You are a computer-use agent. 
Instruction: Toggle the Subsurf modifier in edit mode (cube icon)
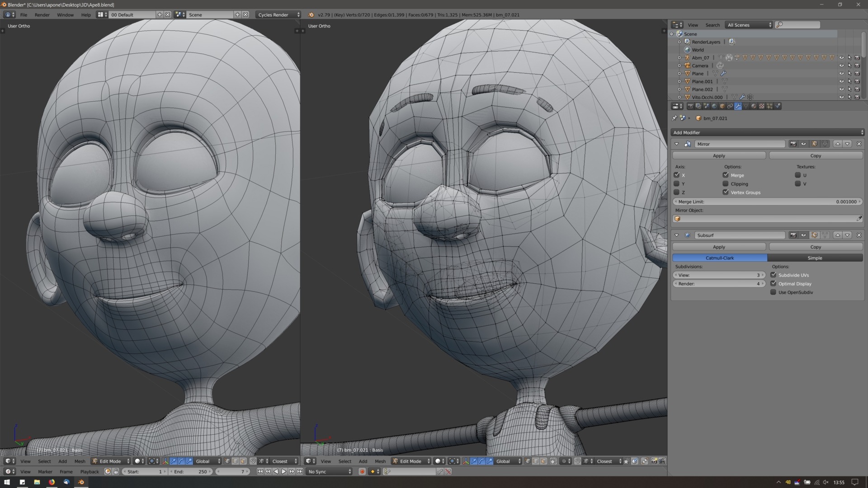coord(815,235)
